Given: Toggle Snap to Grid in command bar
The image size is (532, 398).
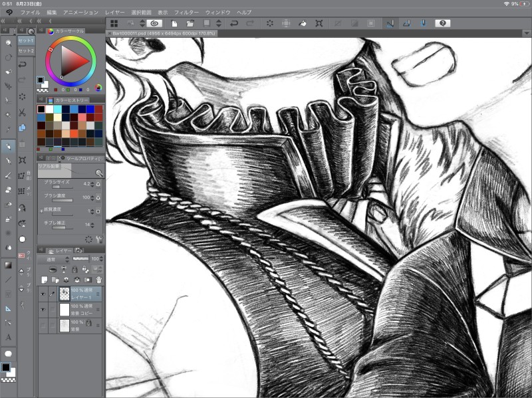Looking at the screenshot, I should click(x=423, y=23).
